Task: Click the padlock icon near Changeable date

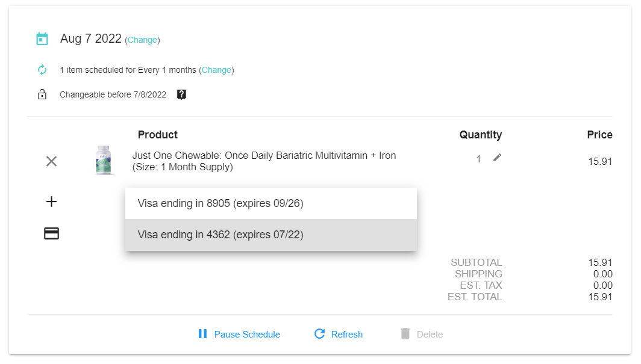Action: pyautogui.click(x=42, y=94)
